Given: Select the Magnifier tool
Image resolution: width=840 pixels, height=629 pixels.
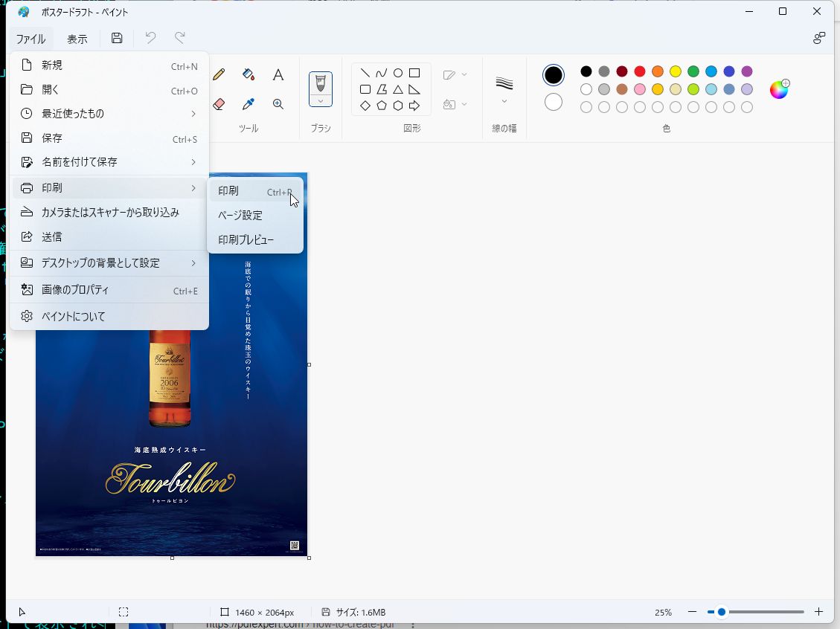Looking at the screenshot, I should pos(278,104).
